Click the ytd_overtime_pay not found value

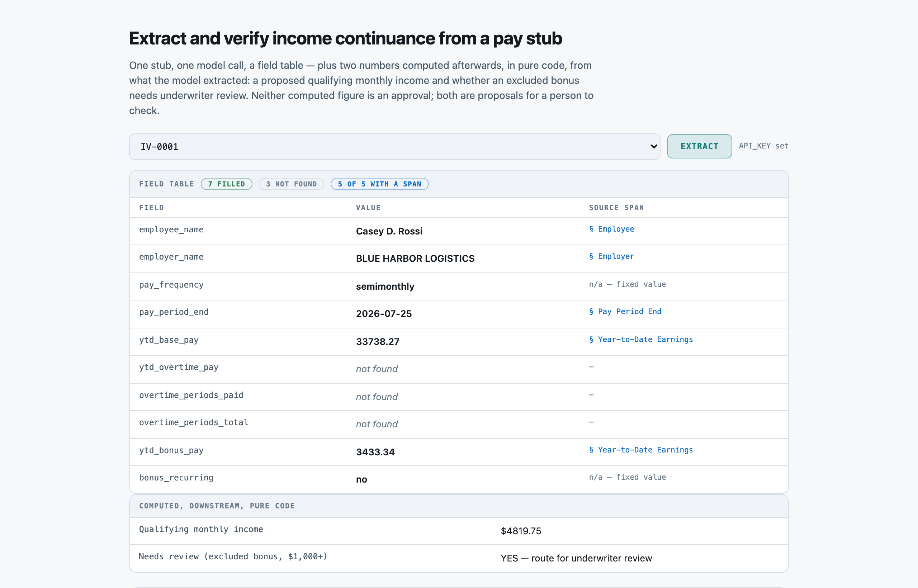[377, 369]
